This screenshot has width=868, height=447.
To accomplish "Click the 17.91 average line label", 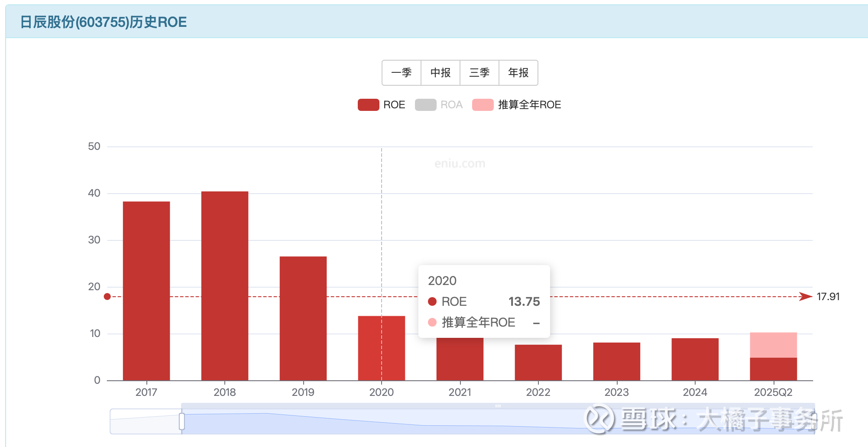I will [x=828, y=297].
